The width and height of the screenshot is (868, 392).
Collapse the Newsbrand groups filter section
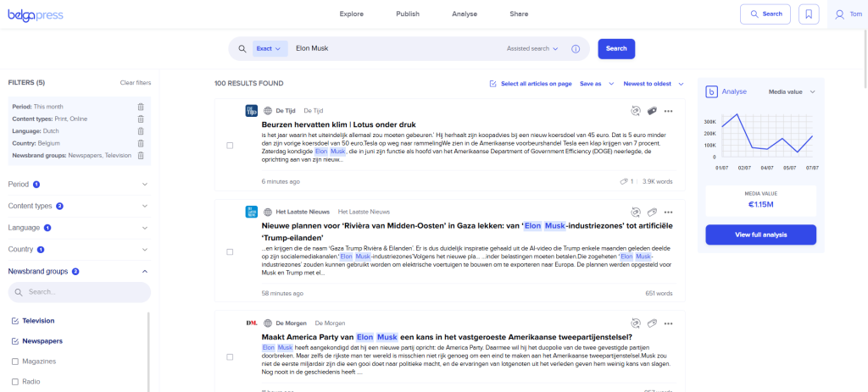[79, 272]
